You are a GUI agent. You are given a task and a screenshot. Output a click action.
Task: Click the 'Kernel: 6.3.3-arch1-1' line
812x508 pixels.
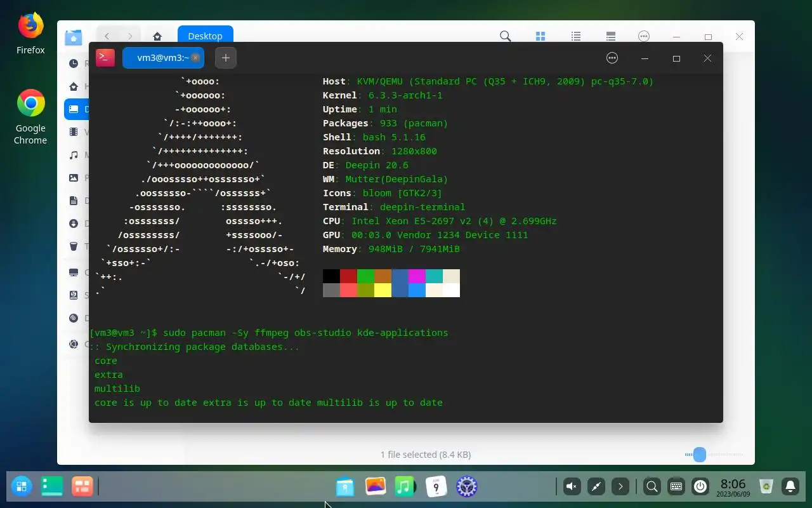click(383, 95)
